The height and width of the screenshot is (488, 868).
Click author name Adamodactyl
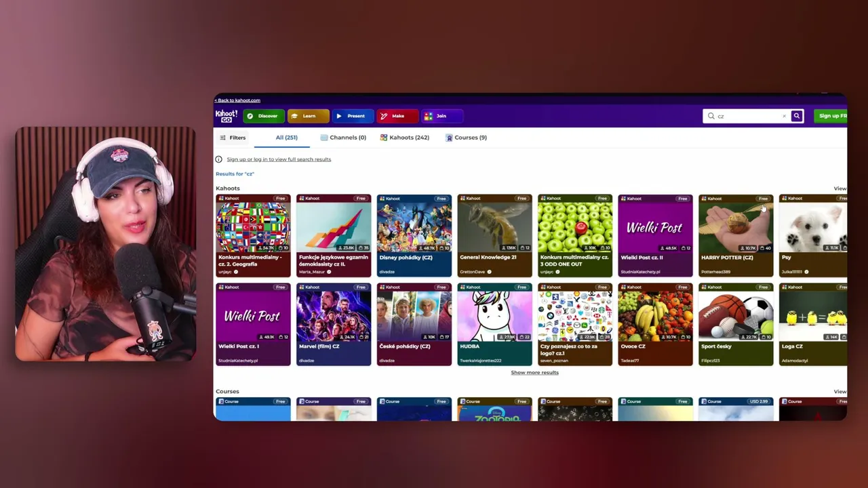795,361
